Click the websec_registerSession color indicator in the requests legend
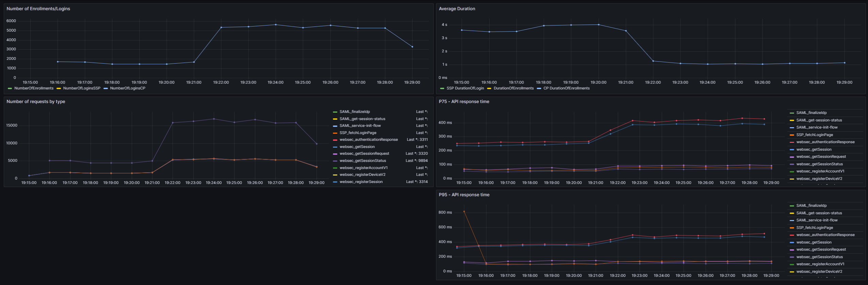 pos(335,182)
